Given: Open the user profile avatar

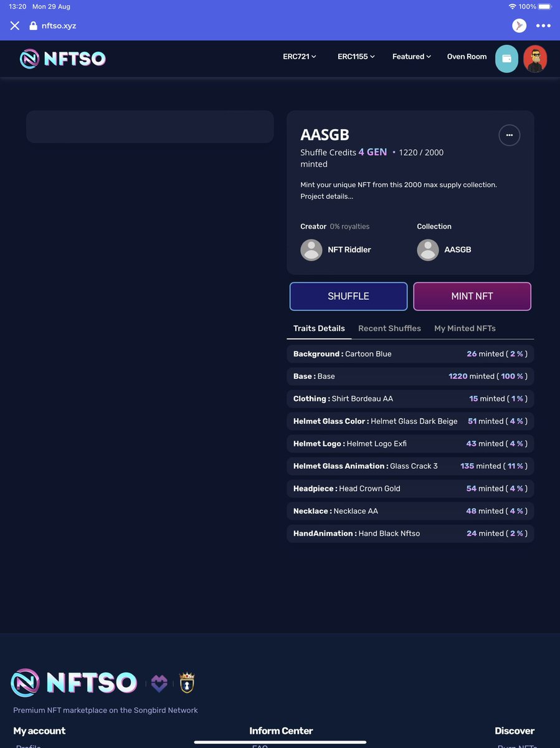Looking at the screenshot, I should tap(535, 59).
